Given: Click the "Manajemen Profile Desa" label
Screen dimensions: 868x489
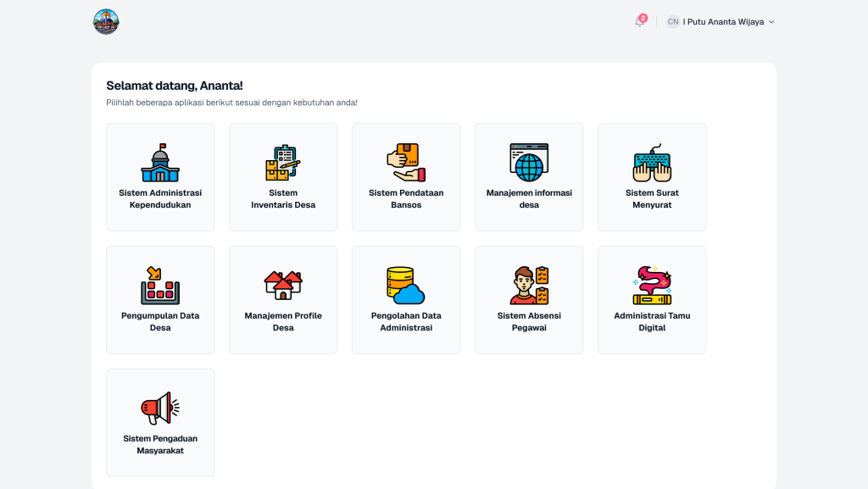Looking at the screenshot, I should click(x=283, y=321).
